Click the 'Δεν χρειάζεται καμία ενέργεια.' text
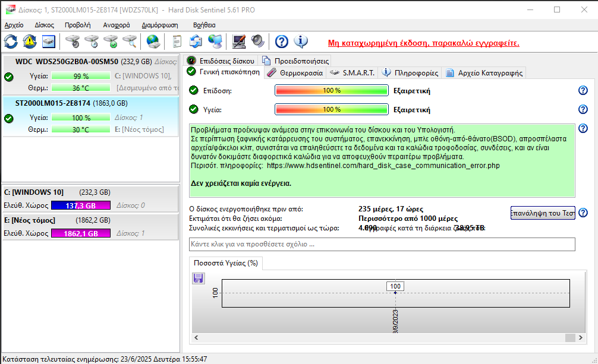598x364 pixels. [241, 183]
